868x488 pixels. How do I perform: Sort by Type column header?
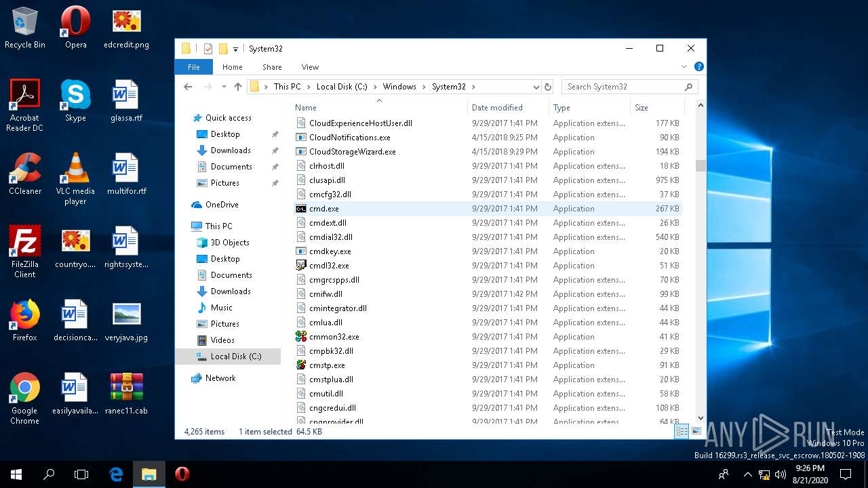[589, 107]
